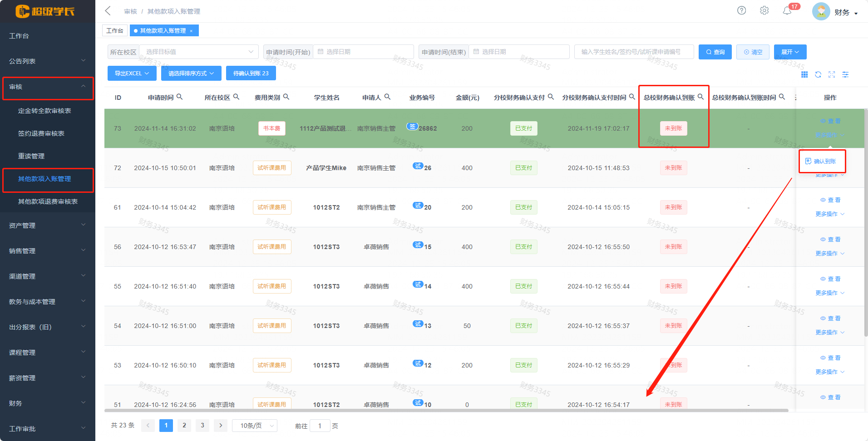Click search icon beside 申请时间 column header
The image size is (868, 441).
(x=179, y=97)
